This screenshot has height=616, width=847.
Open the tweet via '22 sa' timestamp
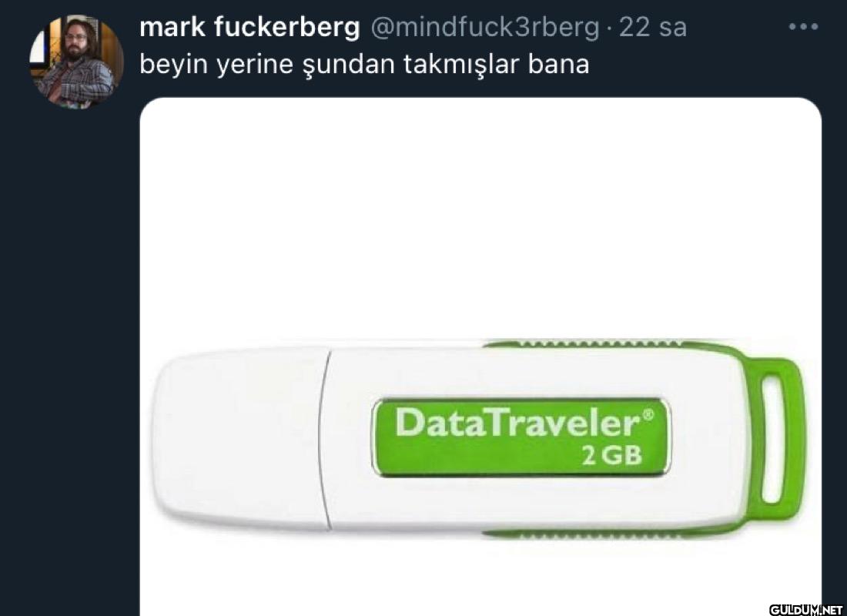pyautogui.click(x=652, y=27)
